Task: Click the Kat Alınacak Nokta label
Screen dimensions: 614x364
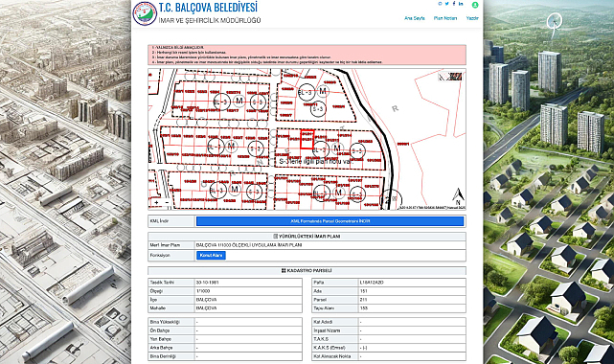Action: coord(331,356)
